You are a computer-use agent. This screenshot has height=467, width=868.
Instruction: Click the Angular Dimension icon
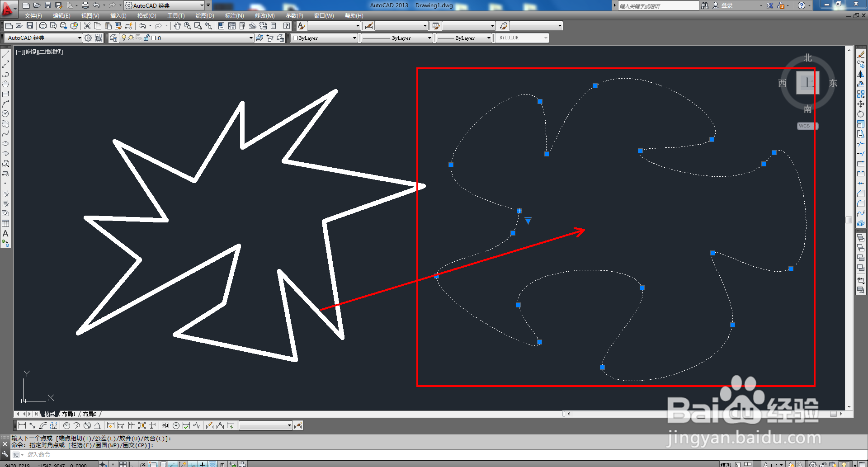coord(97,425)
